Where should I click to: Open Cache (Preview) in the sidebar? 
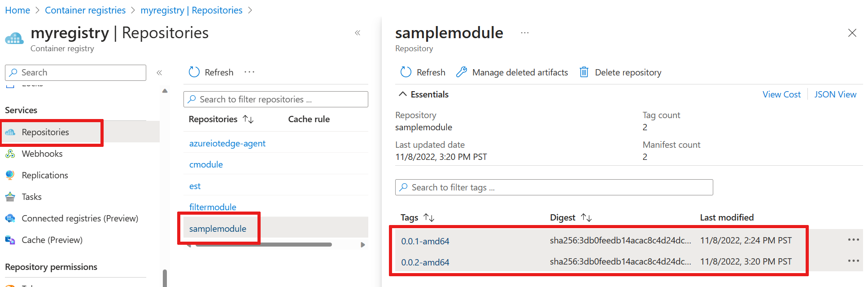tap(52, 240)
